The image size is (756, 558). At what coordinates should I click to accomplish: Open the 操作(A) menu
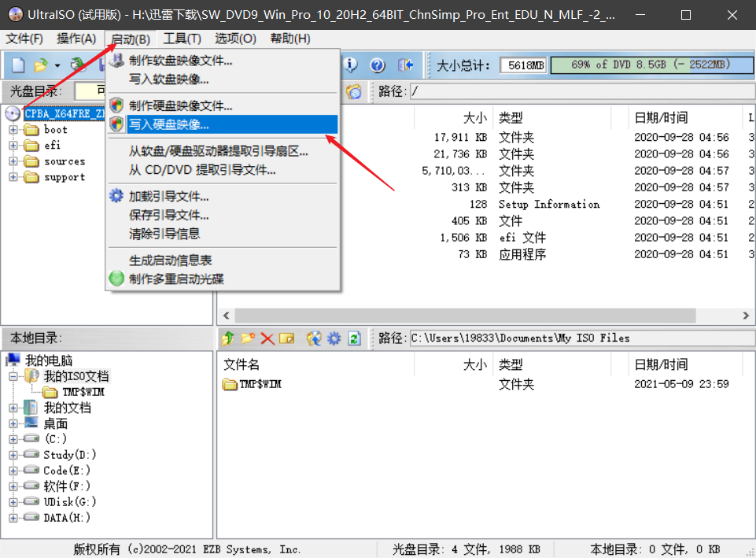(76, 39)
